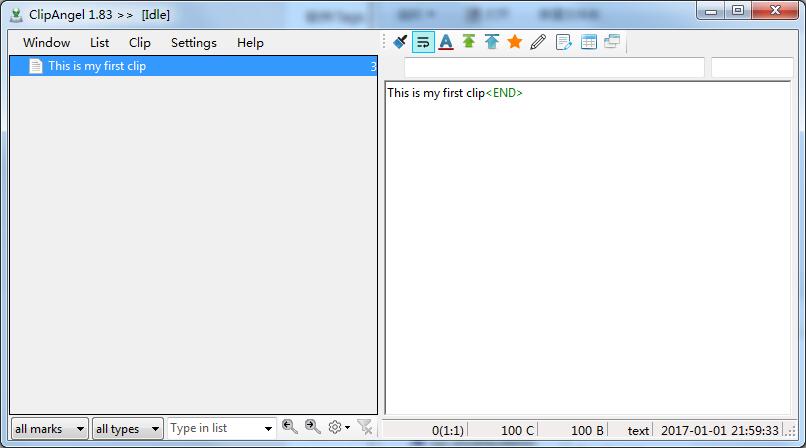This screenshot has width=806, height=448.
Task: Click the resize grip in the status bar
Action: [790, 431]
